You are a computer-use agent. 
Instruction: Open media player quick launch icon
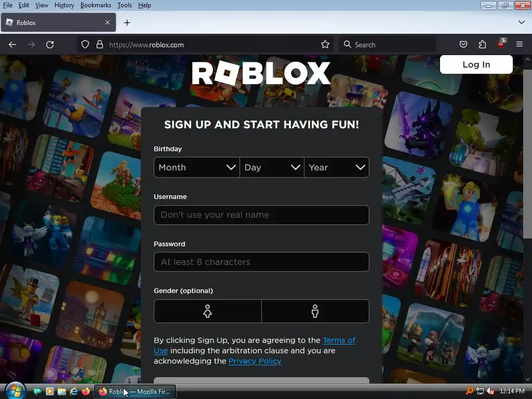click(49, 391)
